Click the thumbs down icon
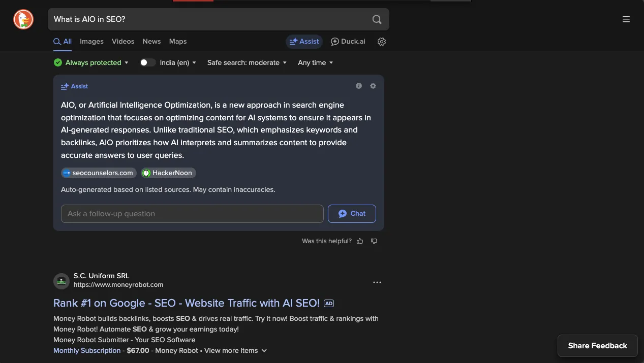644x363 pixels. 374,241
